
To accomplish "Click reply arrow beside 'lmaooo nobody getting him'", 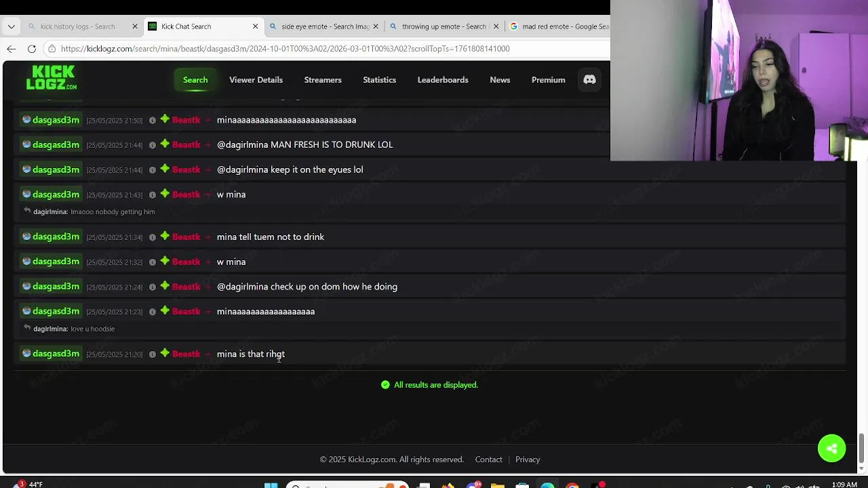I will coord(27,211).
